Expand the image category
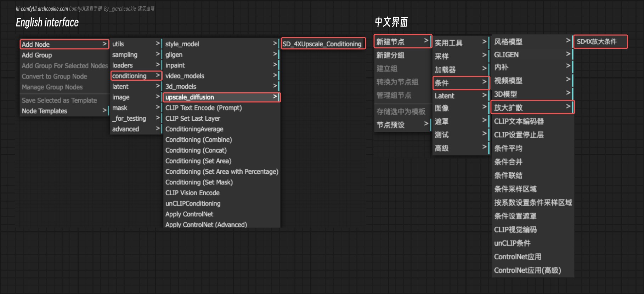Viewport: 644px width, 294px height. point(136,97)
